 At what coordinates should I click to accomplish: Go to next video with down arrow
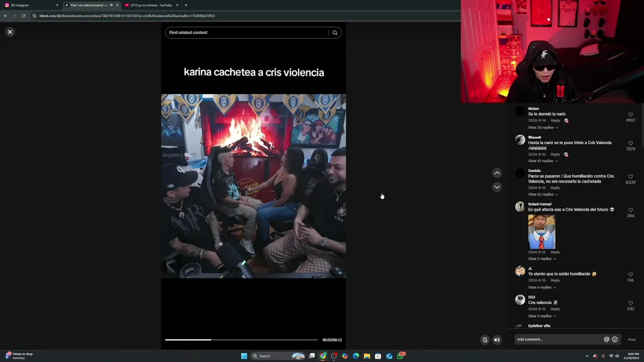click(x=497, y=187)
